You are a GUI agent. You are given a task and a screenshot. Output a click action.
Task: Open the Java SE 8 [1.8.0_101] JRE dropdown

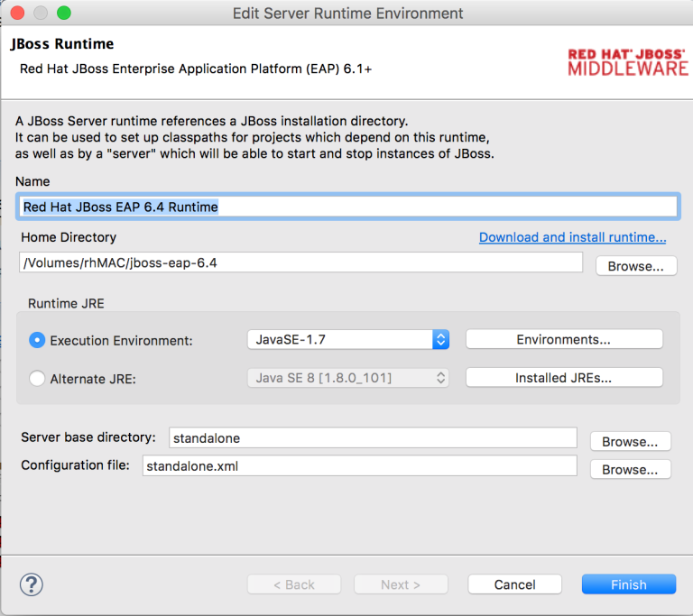pos(348,378)
